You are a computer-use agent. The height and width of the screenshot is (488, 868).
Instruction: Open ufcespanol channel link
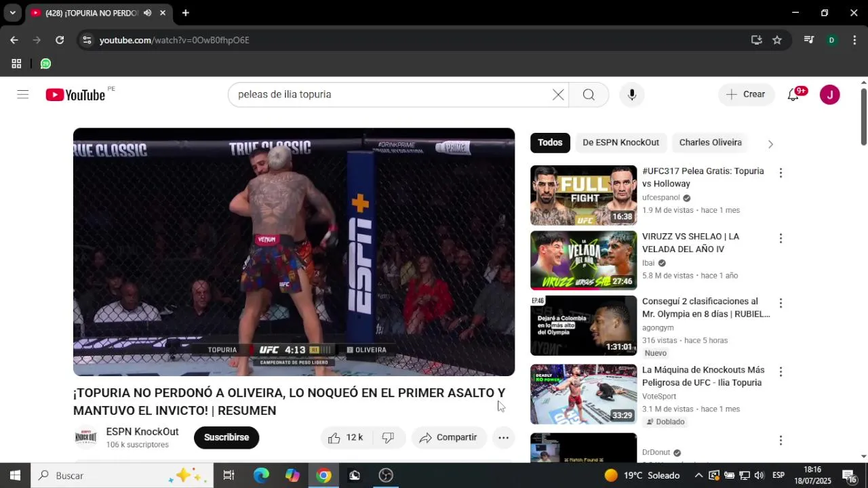click(x=661, y=198)
